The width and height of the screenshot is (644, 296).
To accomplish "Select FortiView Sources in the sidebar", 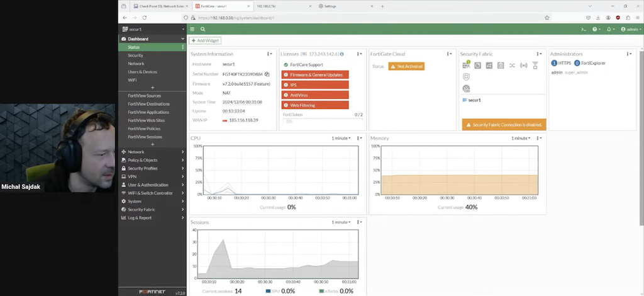I will point(144,96).
